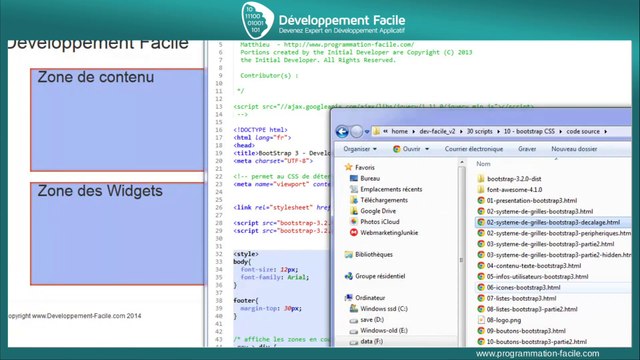
Task: Select '30 scripts' in the address breadcrumb
Action: coord(480,131)
